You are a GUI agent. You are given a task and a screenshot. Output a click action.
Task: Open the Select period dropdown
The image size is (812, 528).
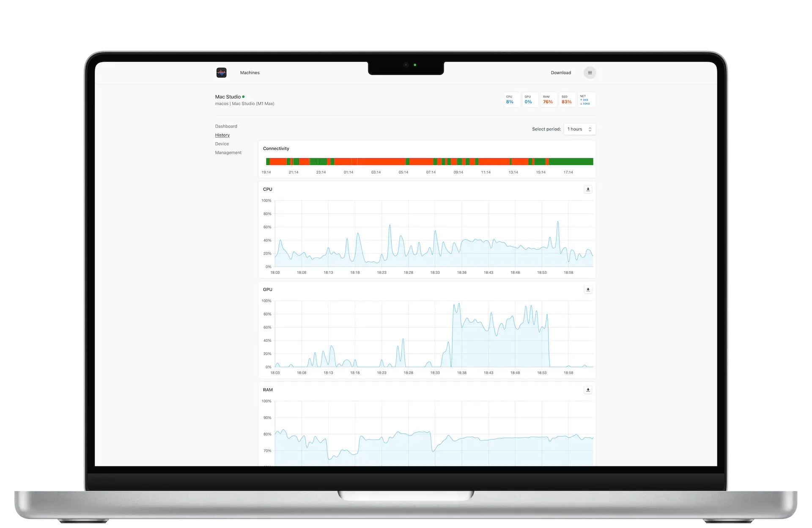579,129
